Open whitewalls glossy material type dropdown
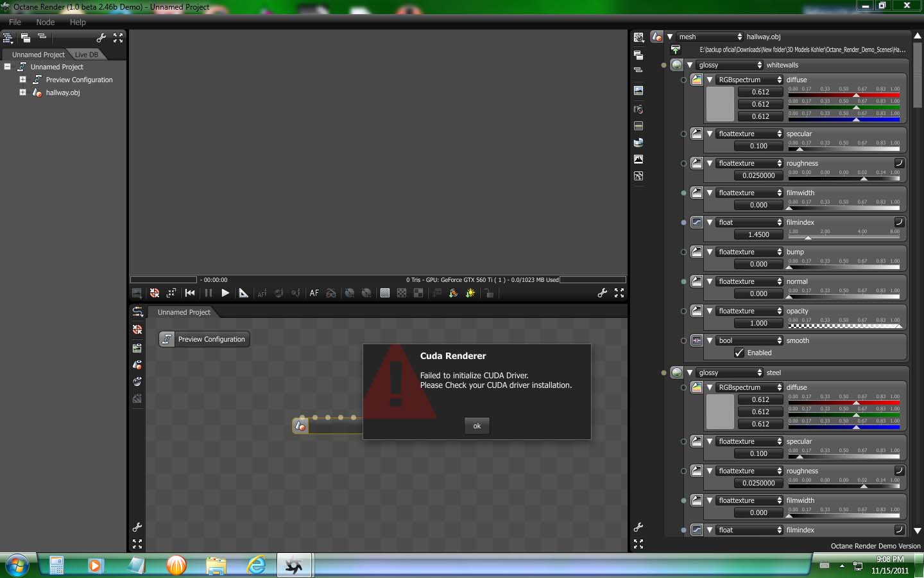The image size is (924, 578). tap(730, 65)
